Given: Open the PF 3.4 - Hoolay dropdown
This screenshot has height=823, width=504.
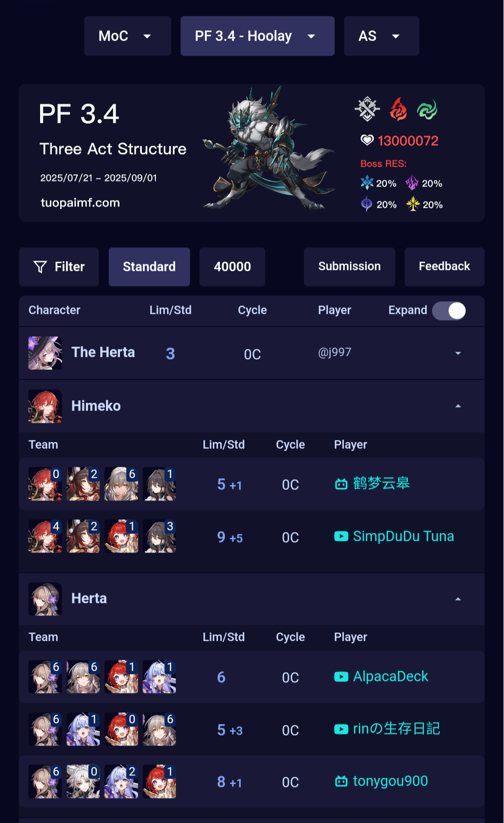Looking at the screenshot, I should [258, 36].
